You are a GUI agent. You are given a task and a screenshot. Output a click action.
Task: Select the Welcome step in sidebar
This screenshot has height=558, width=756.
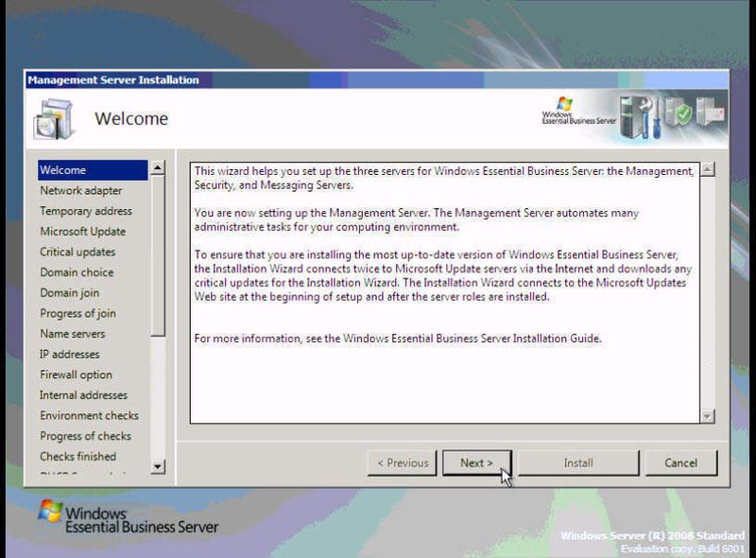pos(93,170)
